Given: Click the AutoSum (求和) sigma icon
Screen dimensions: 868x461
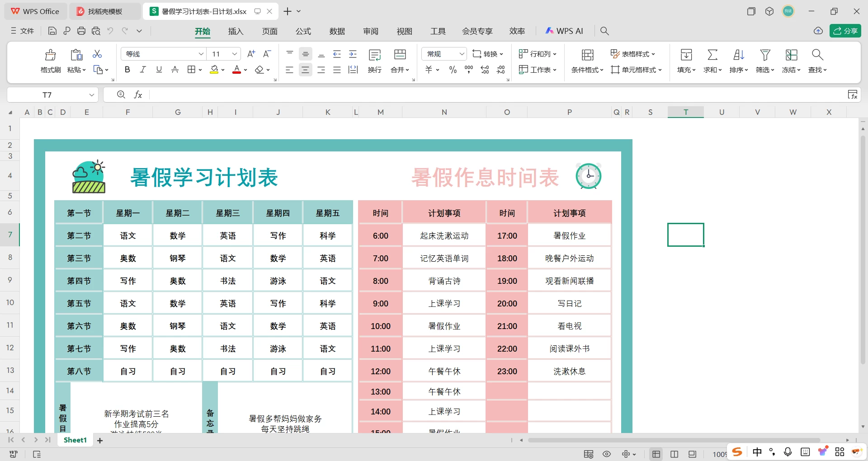Looking at the screenshot, I should 712,55.
